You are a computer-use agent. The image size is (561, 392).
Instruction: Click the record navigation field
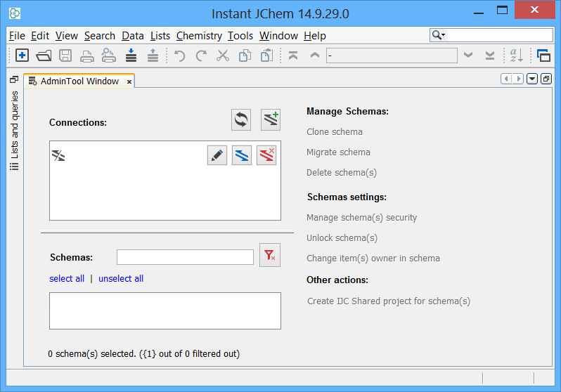tap(392, 55)
